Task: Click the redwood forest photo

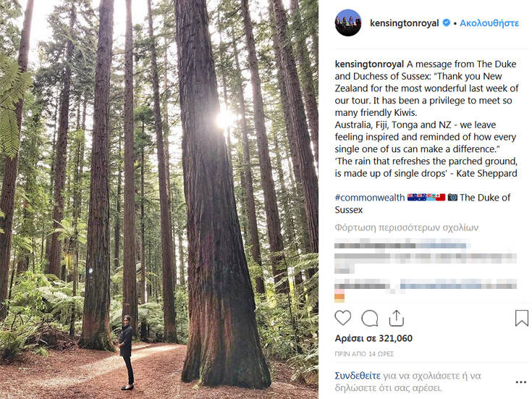Action: pos(159,199)
